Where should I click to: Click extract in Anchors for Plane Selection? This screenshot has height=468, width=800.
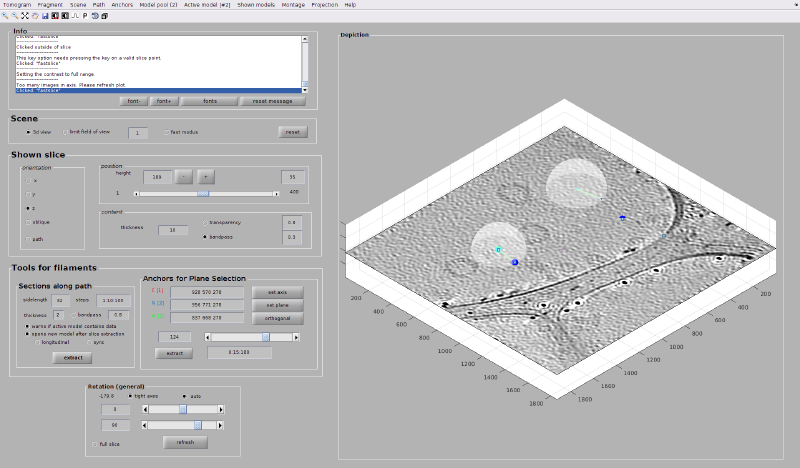click(x=174, y=353)
